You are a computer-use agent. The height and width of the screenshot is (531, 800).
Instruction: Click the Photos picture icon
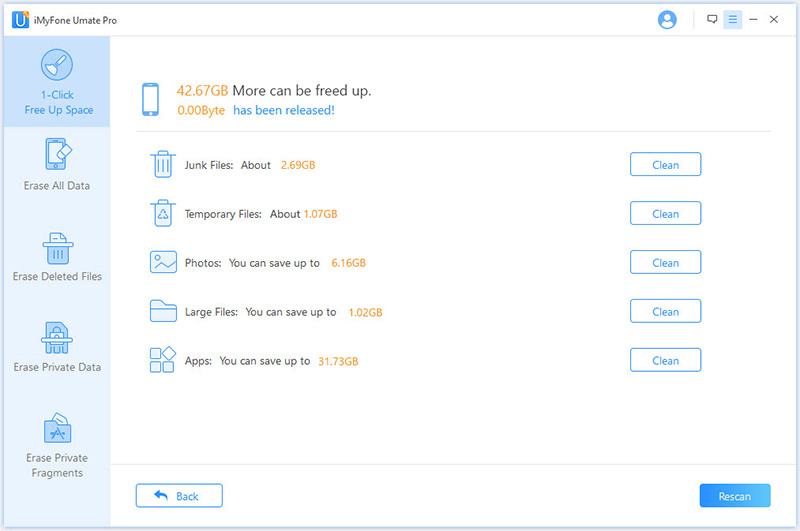[163, 262]
